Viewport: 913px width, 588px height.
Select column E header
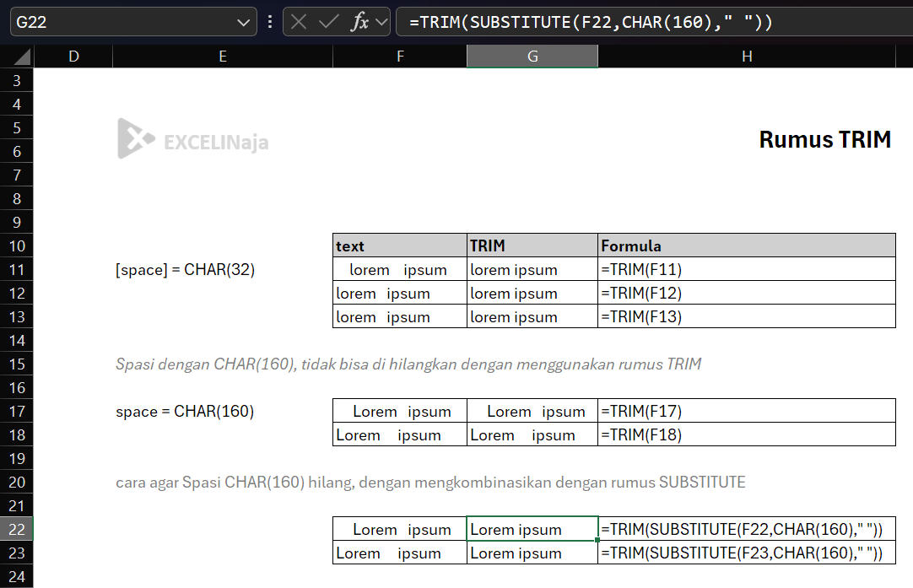click(223, 57)
